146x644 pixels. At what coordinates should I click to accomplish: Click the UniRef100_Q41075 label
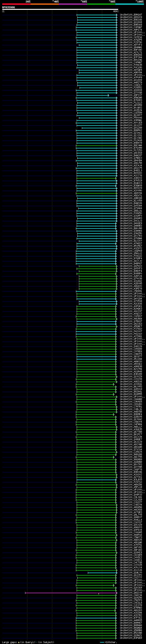131,168
